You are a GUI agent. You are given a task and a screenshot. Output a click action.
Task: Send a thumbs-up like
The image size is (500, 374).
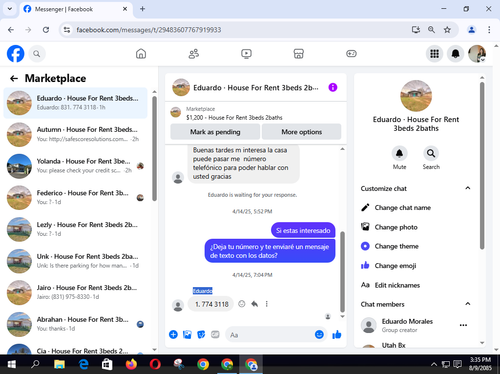[337, 334]
